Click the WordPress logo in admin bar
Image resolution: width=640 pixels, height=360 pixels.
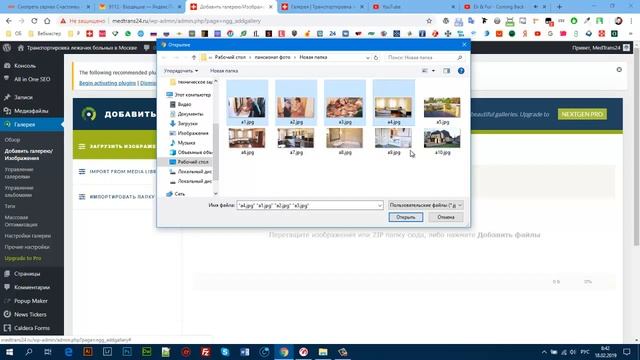7,48
